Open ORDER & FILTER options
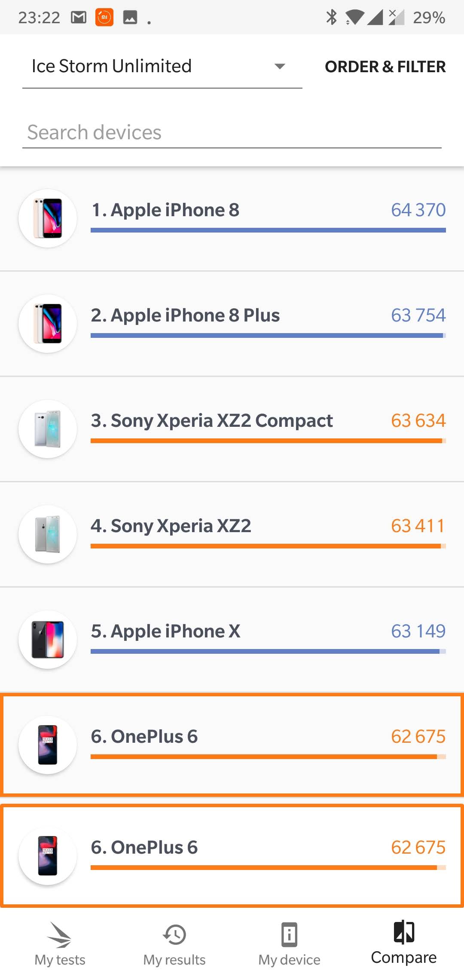Viewport: 464px width, 980px height. 385,67
